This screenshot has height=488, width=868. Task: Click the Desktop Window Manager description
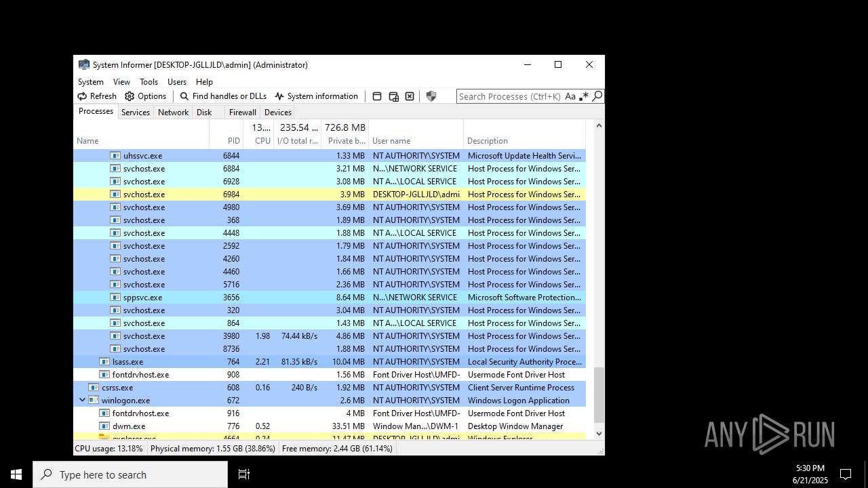coord(515,426)
